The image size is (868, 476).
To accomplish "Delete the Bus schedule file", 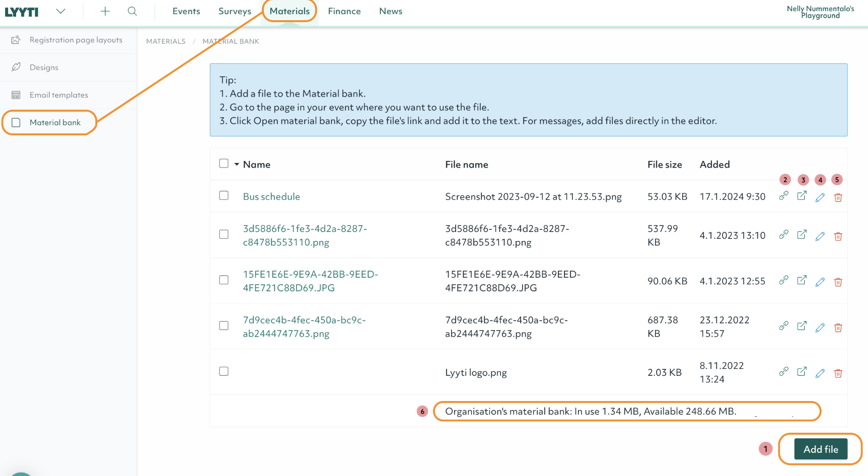I will (x=838, y=197).
